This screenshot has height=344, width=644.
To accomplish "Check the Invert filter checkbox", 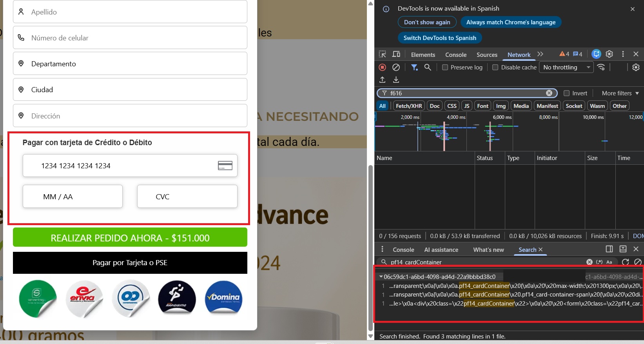I will 566,93.
